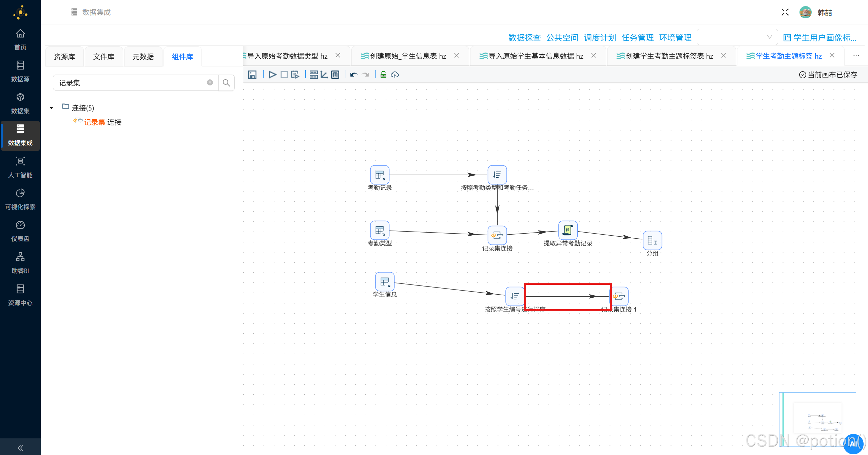Toggle the sidebar menu icon beside 数据集成
The width and height of the screenshot is (868, 455).
(74, 12)
